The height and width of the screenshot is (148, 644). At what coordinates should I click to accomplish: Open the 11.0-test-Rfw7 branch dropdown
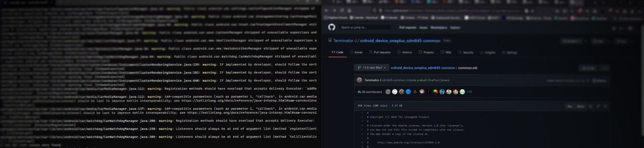click(372, 68)
